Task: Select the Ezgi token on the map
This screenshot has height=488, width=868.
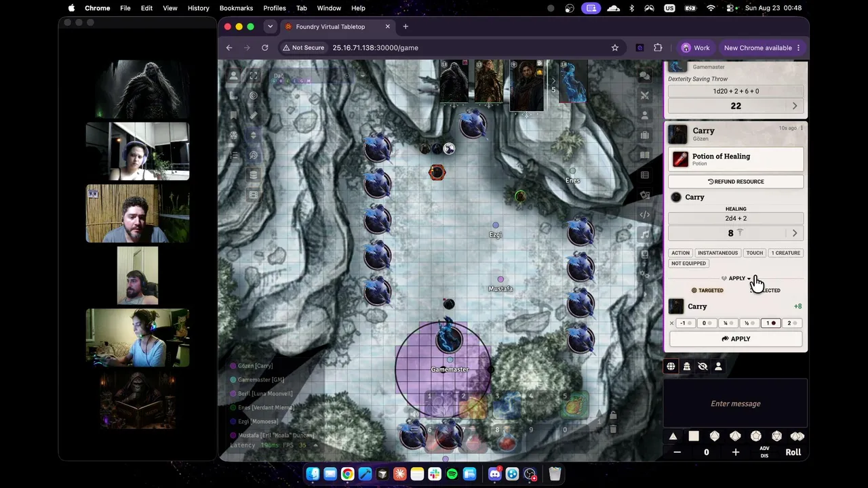Action: point(496,225)
